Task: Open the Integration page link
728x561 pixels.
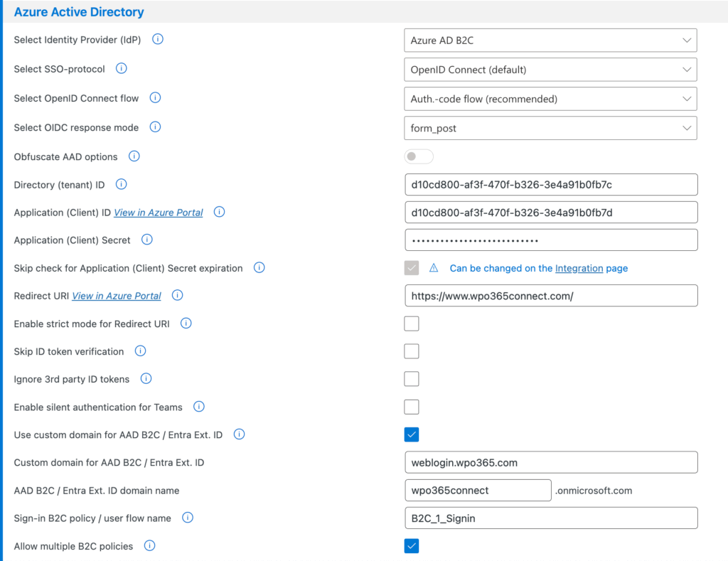Action: 579,269
